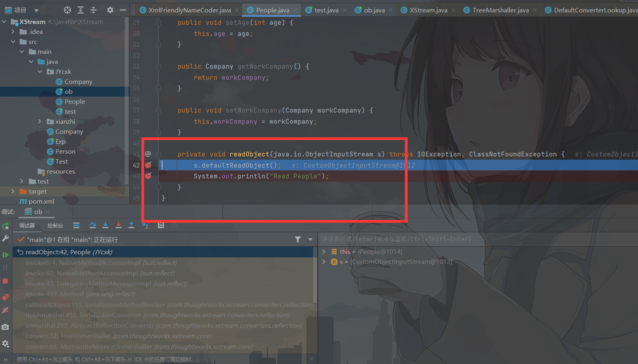638x364 pixels.
Task: Collapse the src folder
Action: coord(13,42)
